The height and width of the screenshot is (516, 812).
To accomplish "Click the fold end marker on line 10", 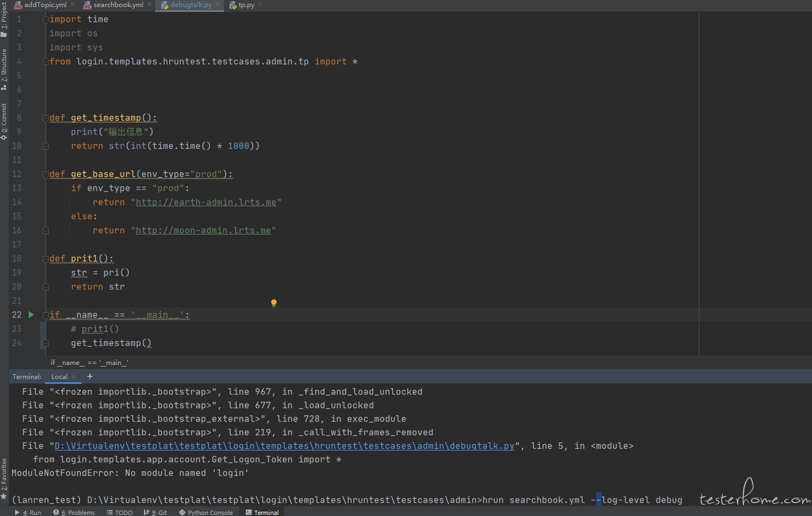I will 45,146.
